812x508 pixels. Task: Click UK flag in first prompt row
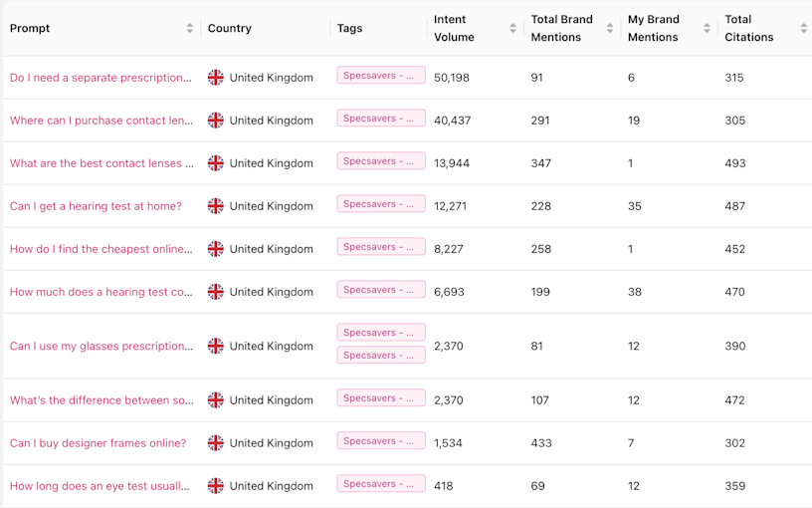click(x=216, y=78)
